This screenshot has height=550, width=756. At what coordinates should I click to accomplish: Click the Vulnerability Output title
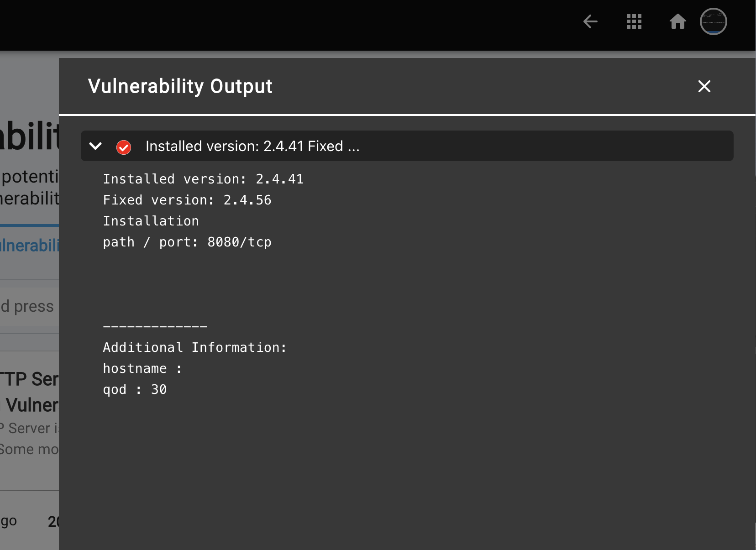click(x=180, y=86)
